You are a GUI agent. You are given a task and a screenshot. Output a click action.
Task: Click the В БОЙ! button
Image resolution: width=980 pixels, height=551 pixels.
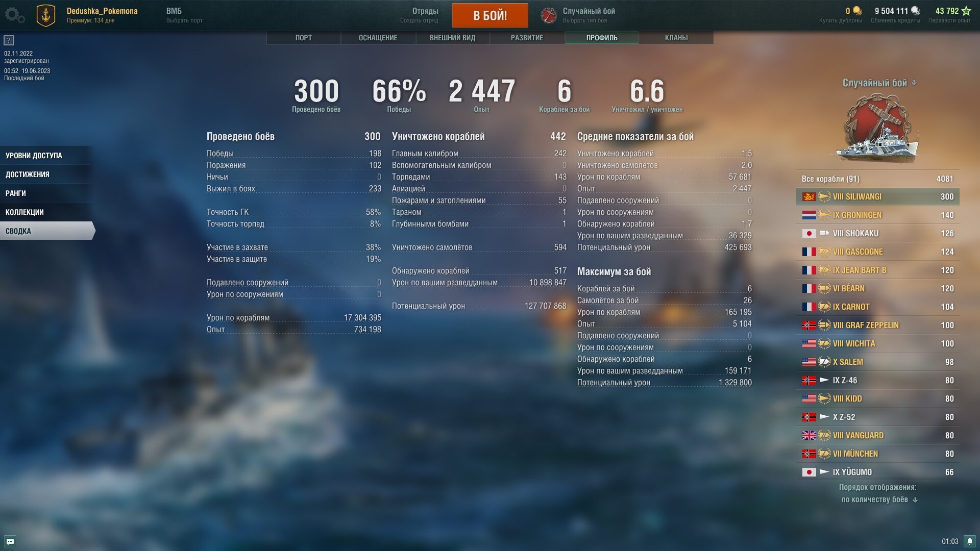click(490, 15)
